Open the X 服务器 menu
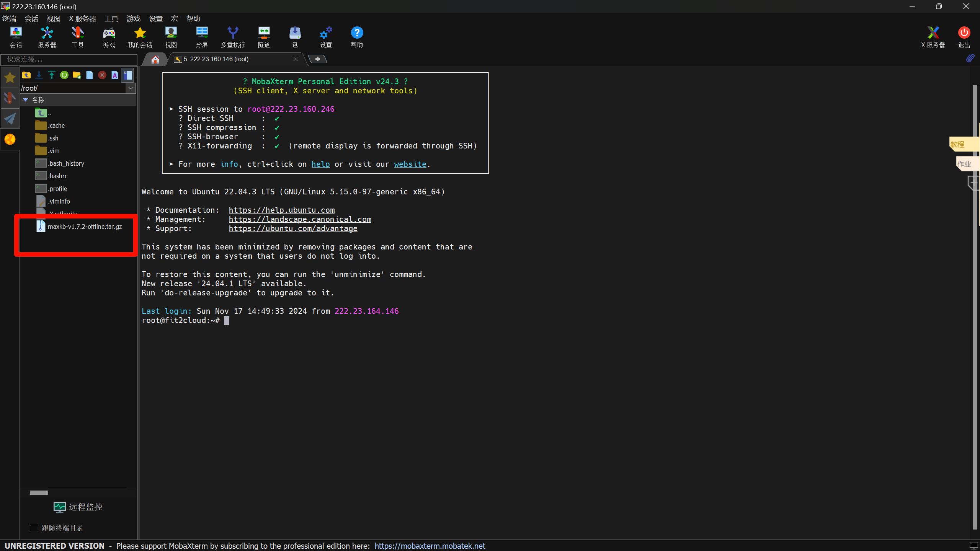 click(82, 19)
